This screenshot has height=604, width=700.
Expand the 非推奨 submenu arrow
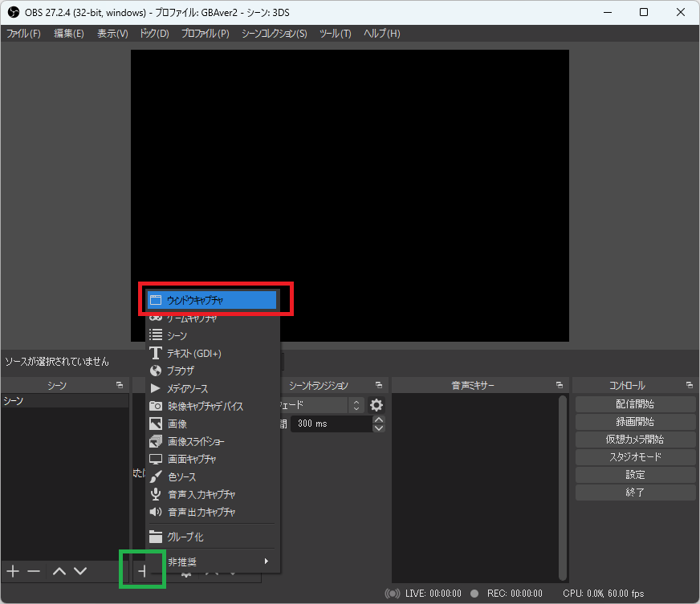click(266, 561)
